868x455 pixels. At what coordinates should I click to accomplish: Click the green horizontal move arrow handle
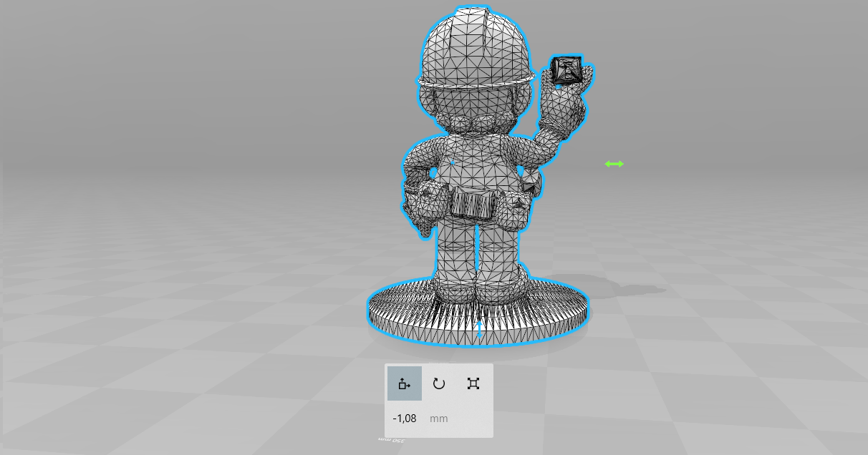pos(614,164)
